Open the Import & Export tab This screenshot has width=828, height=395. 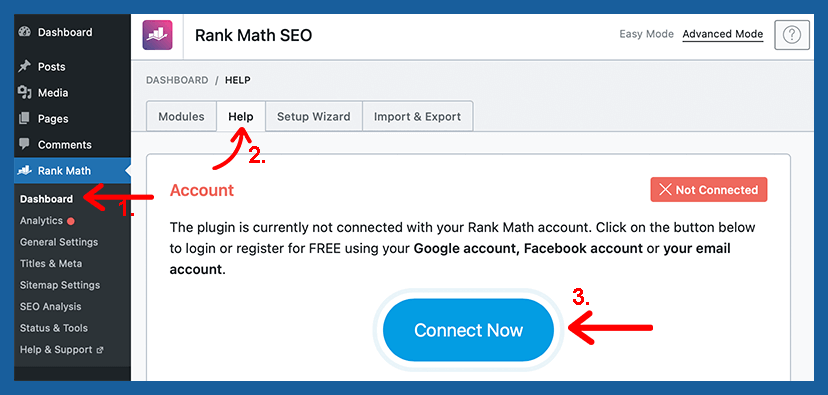[418, 117]
